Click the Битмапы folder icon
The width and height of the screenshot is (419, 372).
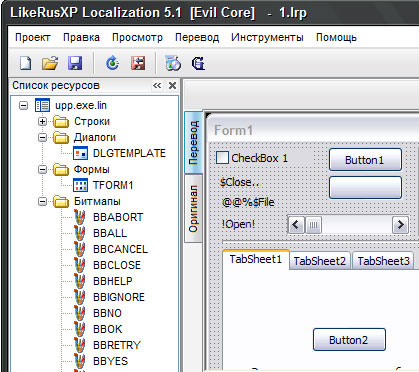click(61, 201)
